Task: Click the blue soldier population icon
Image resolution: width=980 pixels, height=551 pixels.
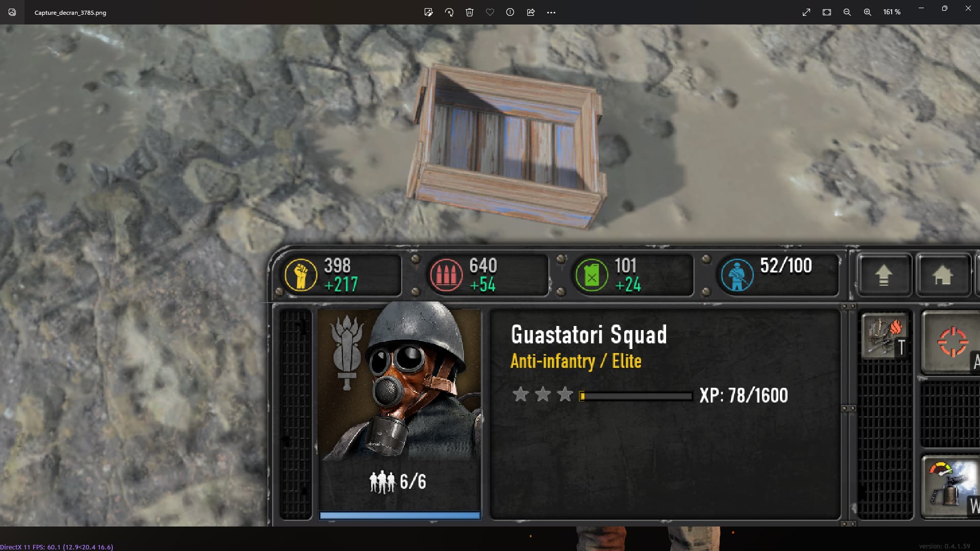Action: [x=737, y=275]
